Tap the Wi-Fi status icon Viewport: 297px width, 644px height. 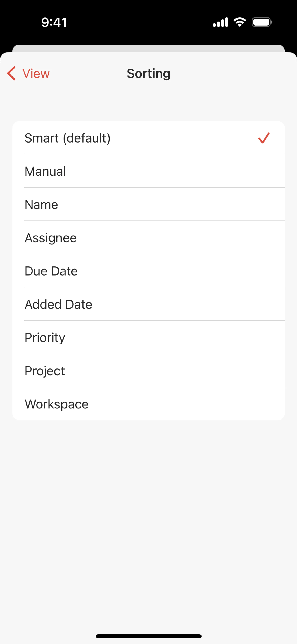239,22
